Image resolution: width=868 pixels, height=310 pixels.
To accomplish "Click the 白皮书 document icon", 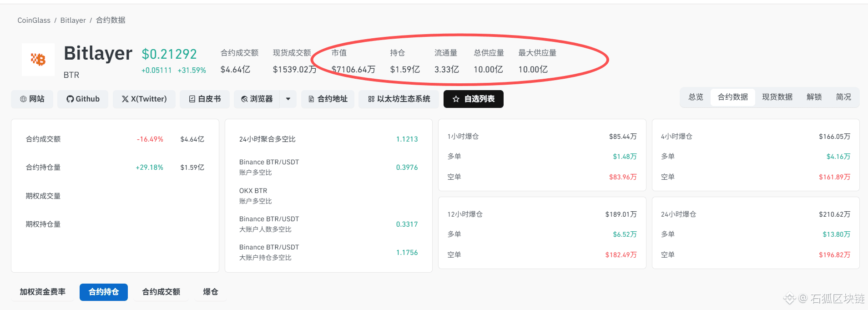I will 192,99.
